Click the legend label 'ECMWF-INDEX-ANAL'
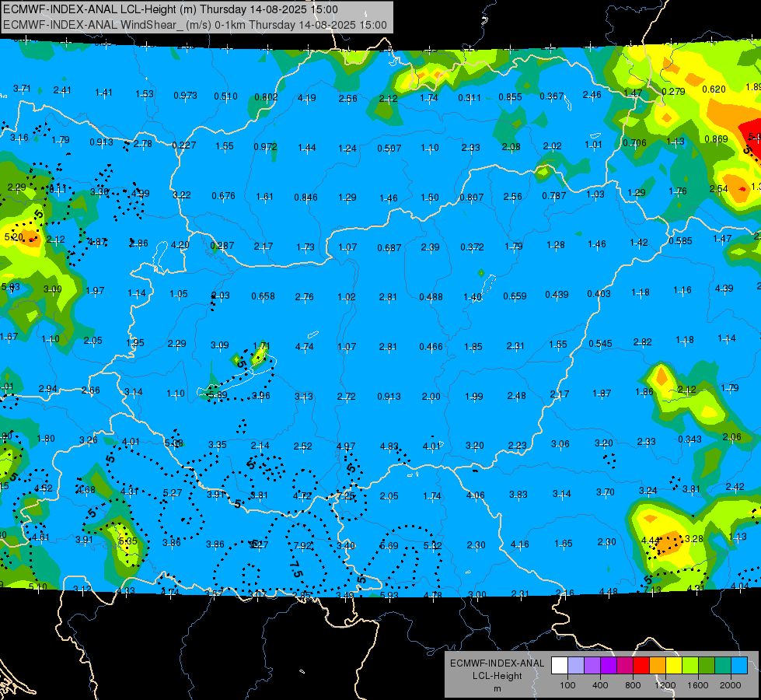 (x=497, y=663)
